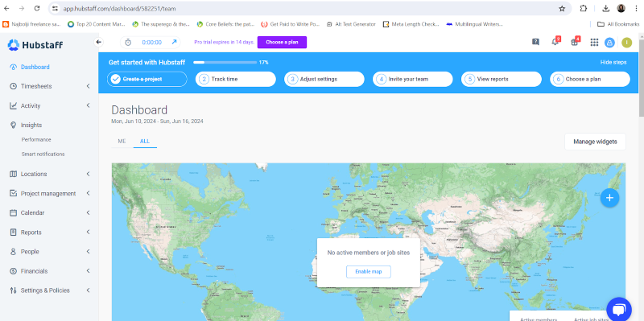
Task: Open the gift what's new icon
Action: 575,42
